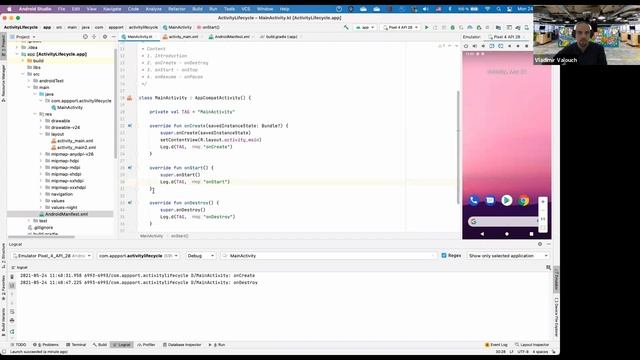Open the Layout Inspector
Image resolution: width=640 pixels, height=360 pixels.
(x=532, y=345)
